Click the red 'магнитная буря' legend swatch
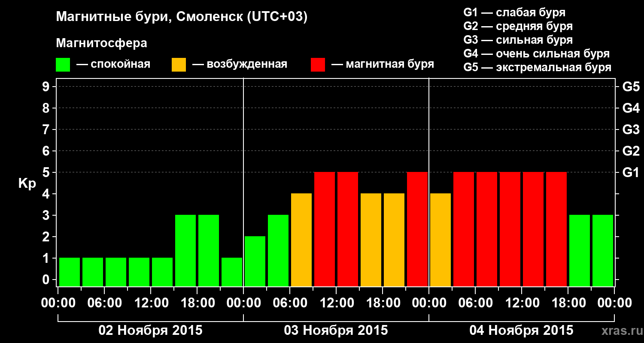This screenshot has width=644, height=343. [x=318, y=65]
